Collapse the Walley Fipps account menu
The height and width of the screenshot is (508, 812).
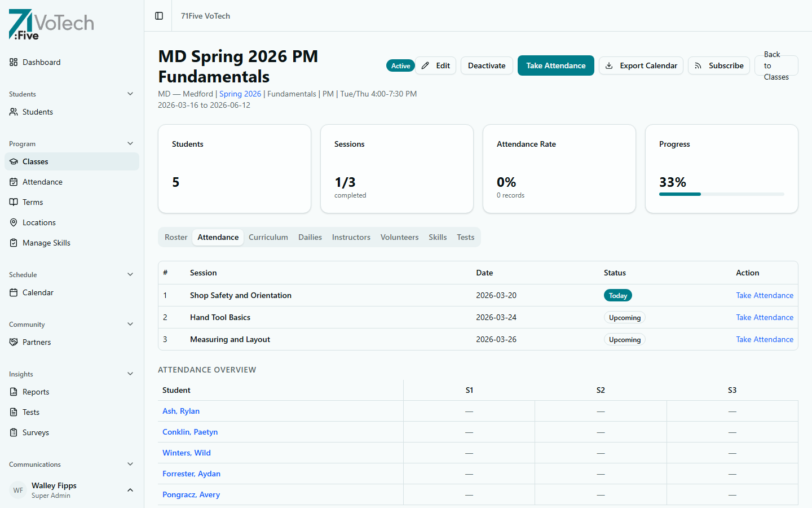[130, 490]
